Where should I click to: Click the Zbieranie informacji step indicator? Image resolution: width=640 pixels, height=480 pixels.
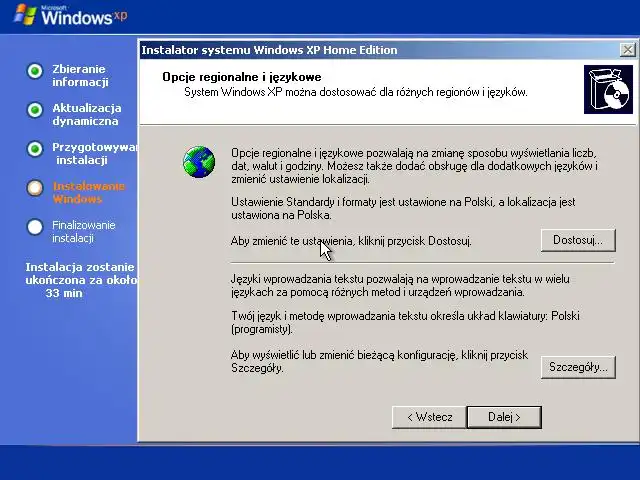pos(35,71)
